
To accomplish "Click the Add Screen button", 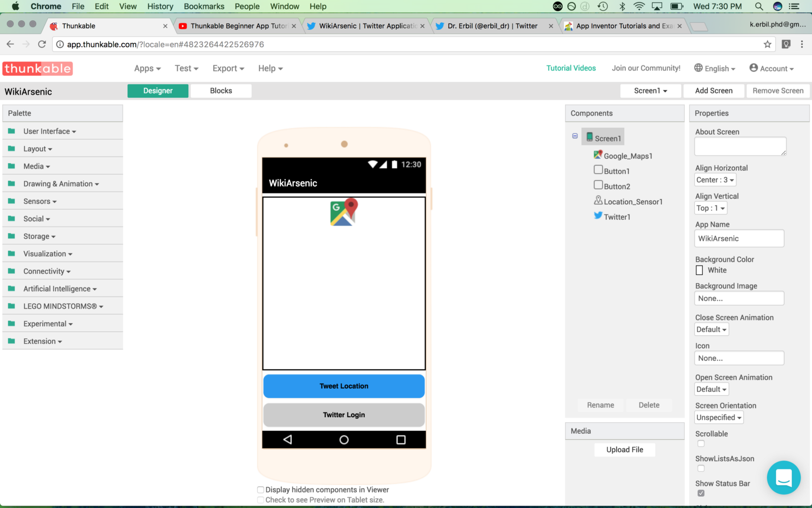I will (714, 91).
